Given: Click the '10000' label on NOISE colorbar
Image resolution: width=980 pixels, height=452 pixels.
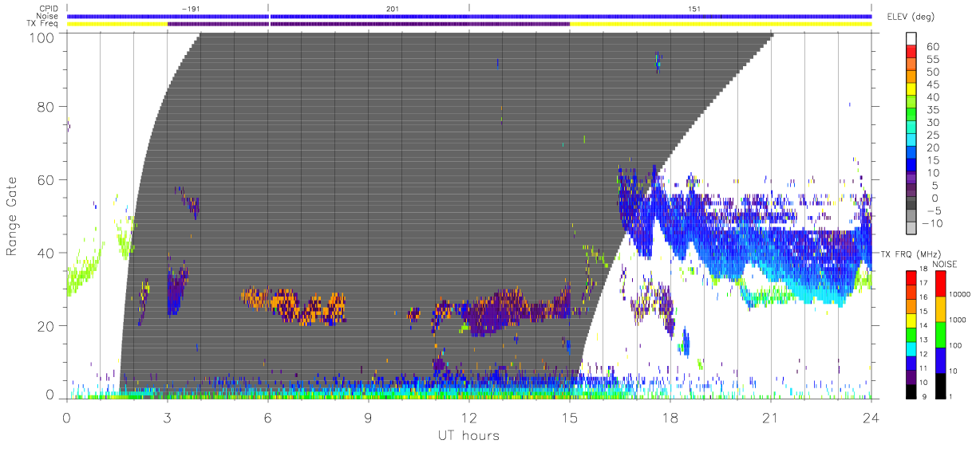Looking at the screenshot, I should [x=958, y=295].
